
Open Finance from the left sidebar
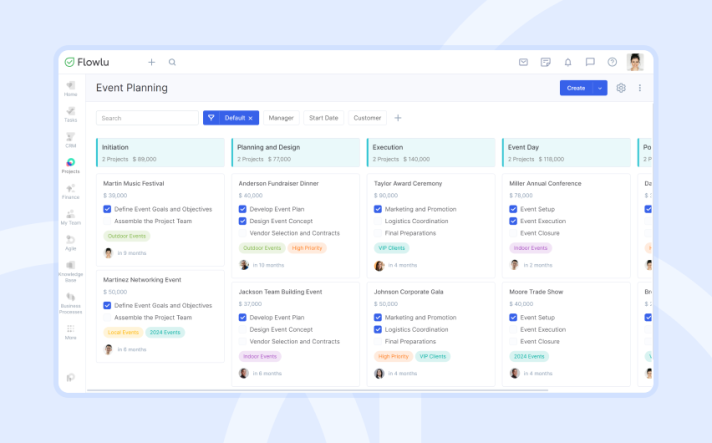[71, 191]
